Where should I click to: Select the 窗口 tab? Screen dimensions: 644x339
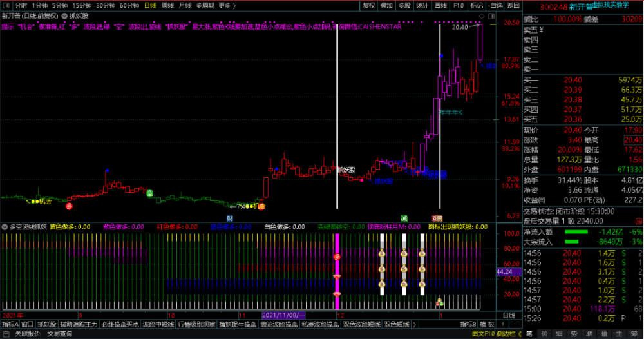coord(27,324)
